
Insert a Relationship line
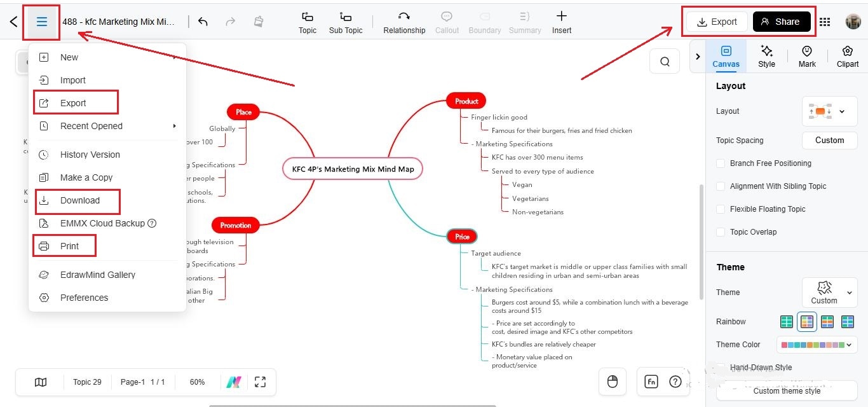tap(404, 22)
